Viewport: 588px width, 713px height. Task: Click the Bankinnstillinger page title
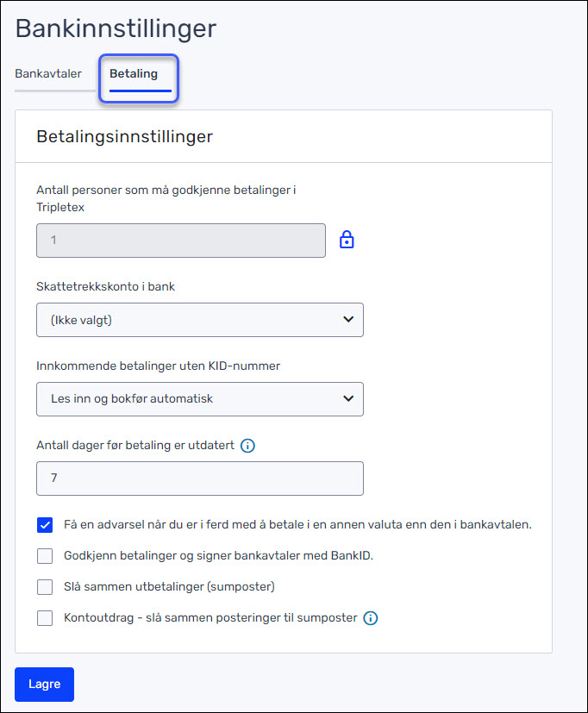116,28
